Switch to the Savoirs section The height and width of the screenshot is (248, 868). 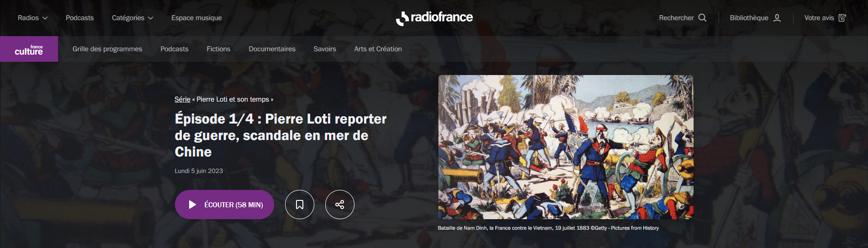point(325,49)
